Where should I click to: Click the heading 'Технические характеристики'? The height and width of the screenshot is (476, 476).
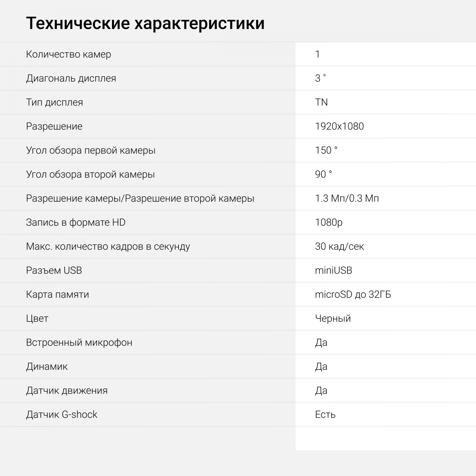tap(145, 24)
